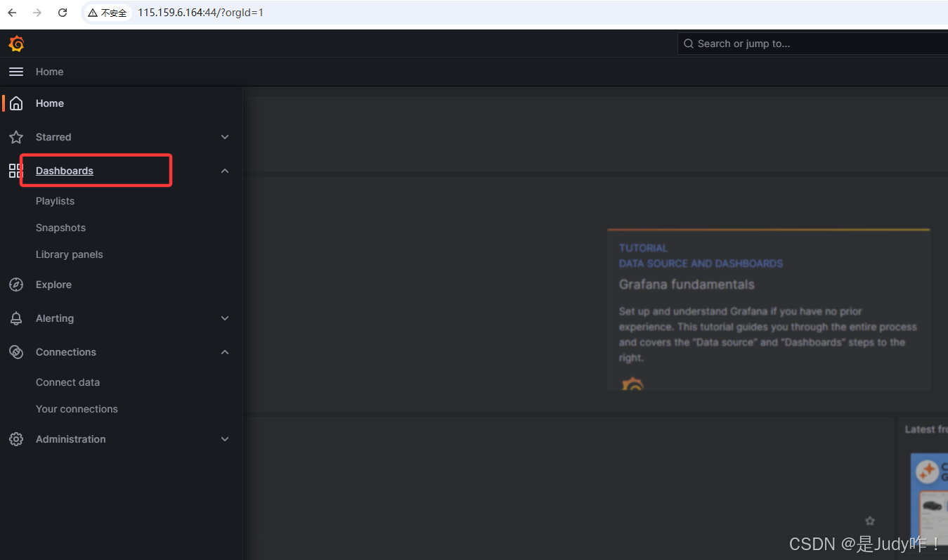Click the Alerting bell icon

pos(15,318)
